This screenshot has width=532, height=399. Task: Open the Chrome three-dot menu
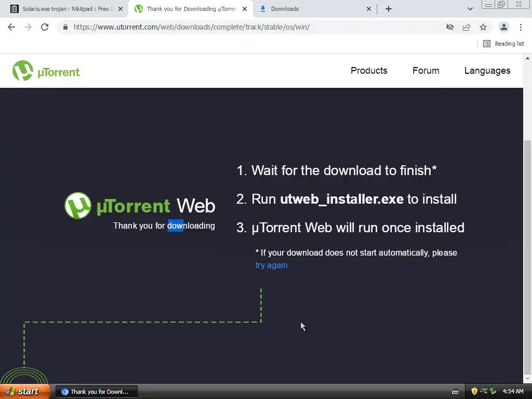point(521,27)
